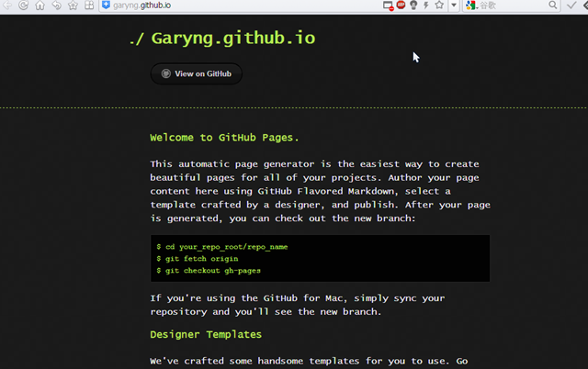This screenshot has width=588, height=369.
Task: Open the Google search engine selector
Action: [471, 6]
